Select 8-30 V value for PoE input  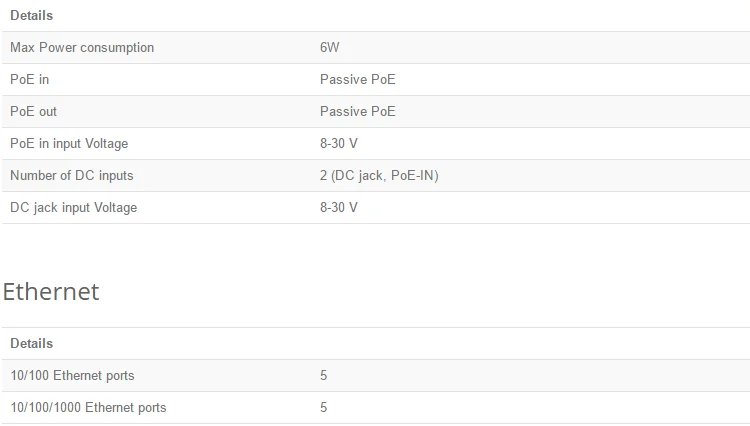click(339, 143)
